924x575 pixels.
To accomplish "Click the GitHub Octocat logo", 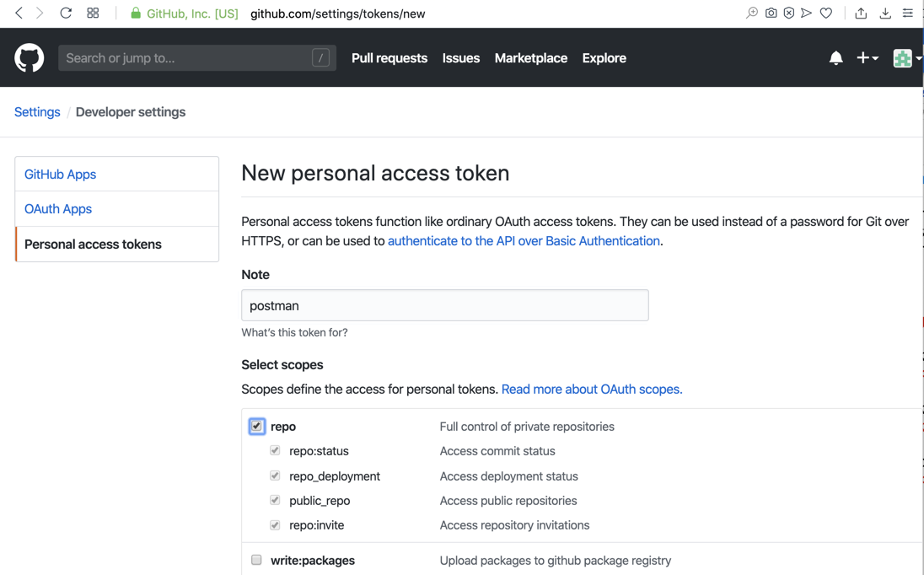I will 30,58.
